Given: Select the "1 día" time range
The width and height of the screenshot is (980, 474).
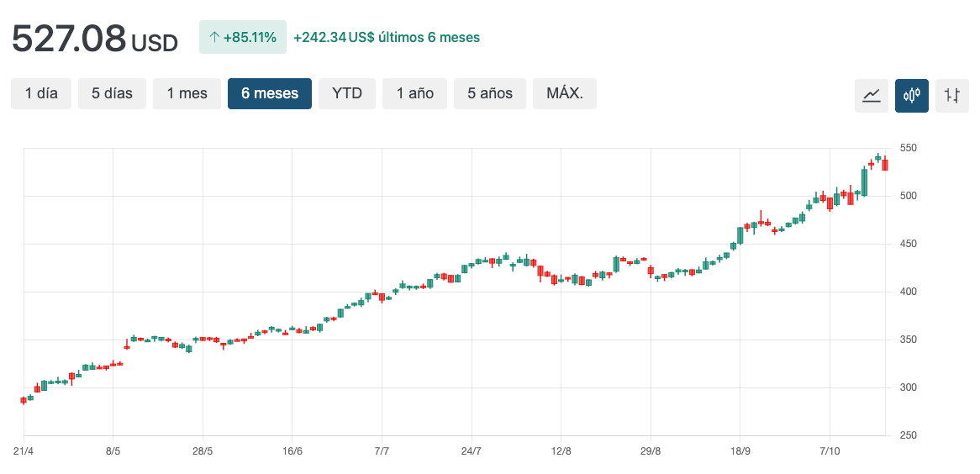Looking at the screenshot, I should tap(41, 93).
